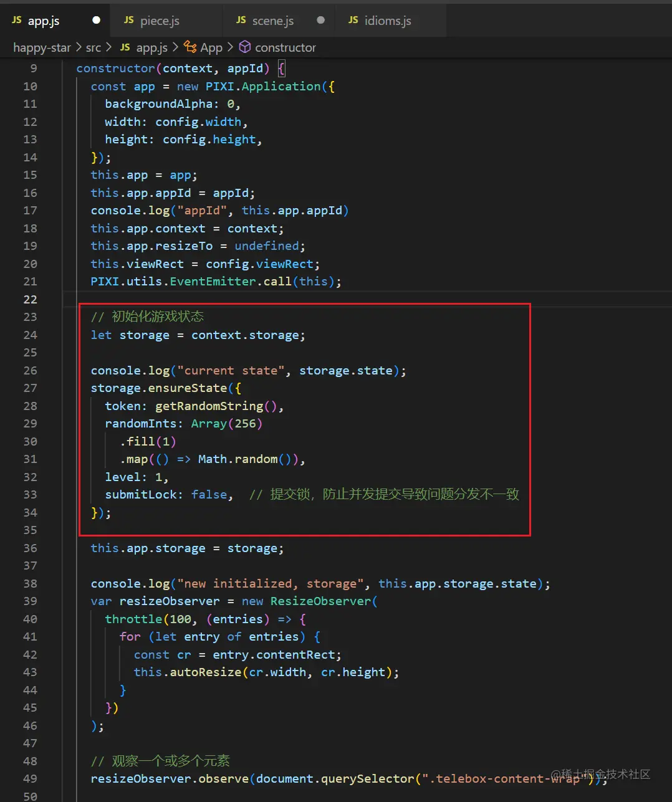This screenshot has width=672, height=802.
Task: Click 'Math.random()' on line 31
Action: click(244, 459)
